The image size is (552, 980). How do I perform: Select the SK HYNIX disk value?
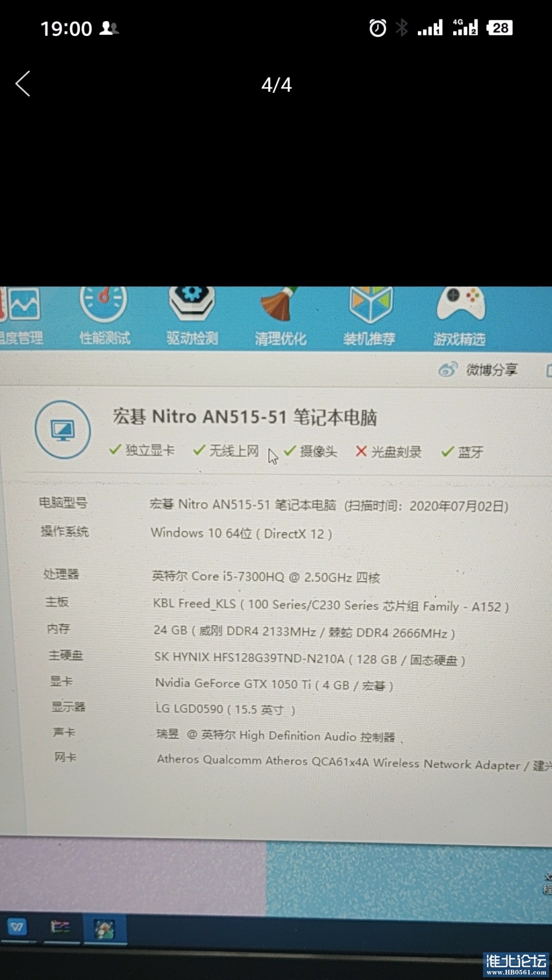click(310, 659)
